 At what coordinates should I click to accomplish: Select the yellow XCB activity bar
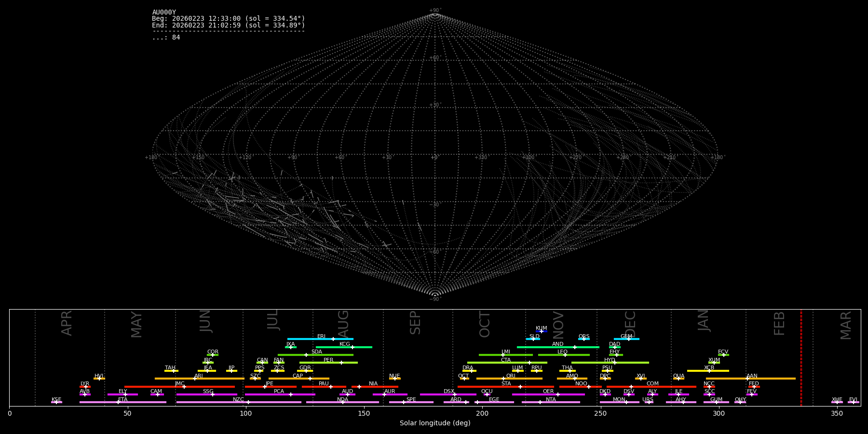(708, 371)
